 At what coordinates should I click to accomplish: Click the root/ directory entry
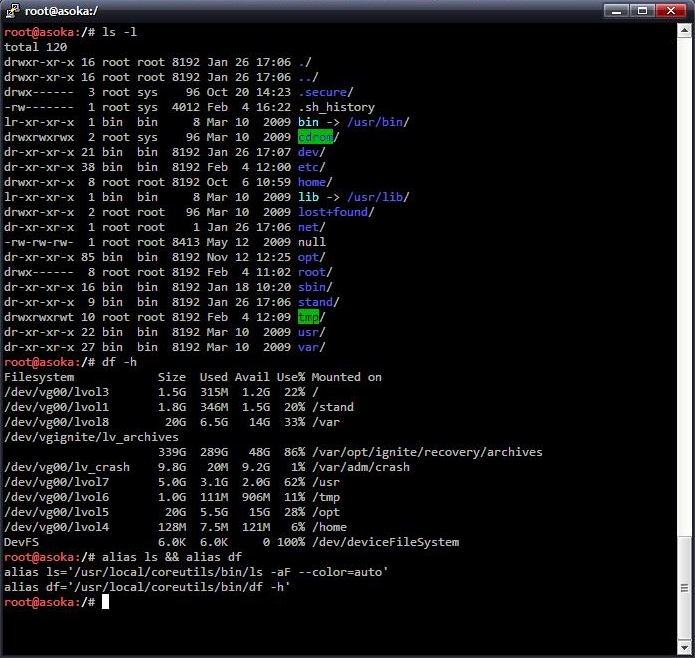(315, 273)
